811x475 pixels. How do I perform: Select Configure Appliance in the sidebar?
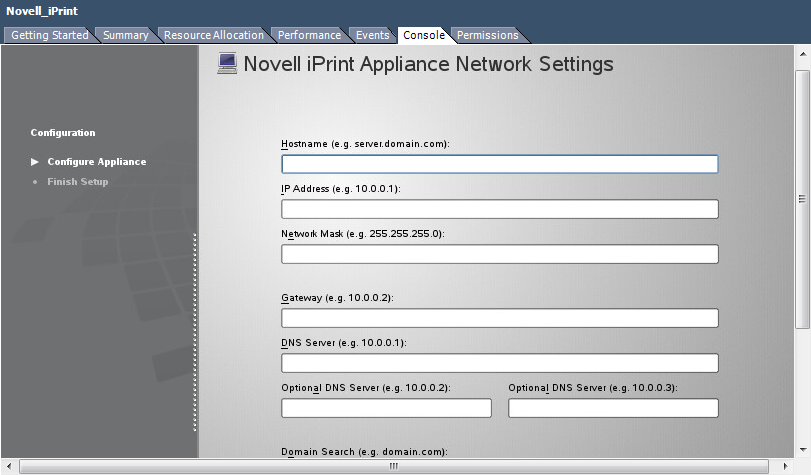(97, 161)
